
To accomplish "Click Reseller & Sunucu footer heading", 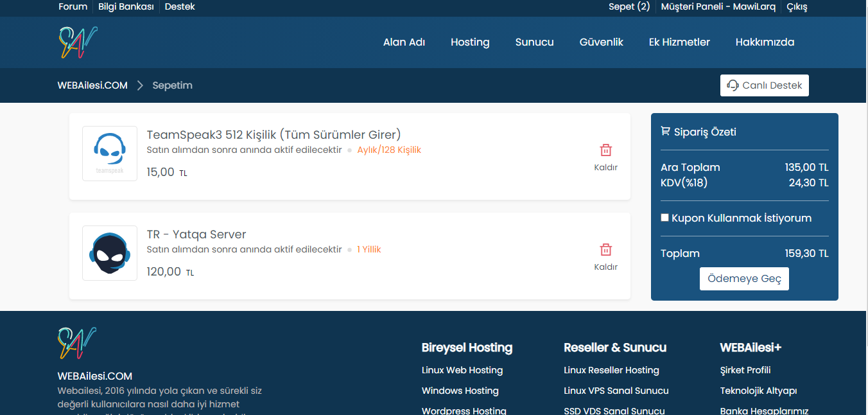I will point(615,348).
